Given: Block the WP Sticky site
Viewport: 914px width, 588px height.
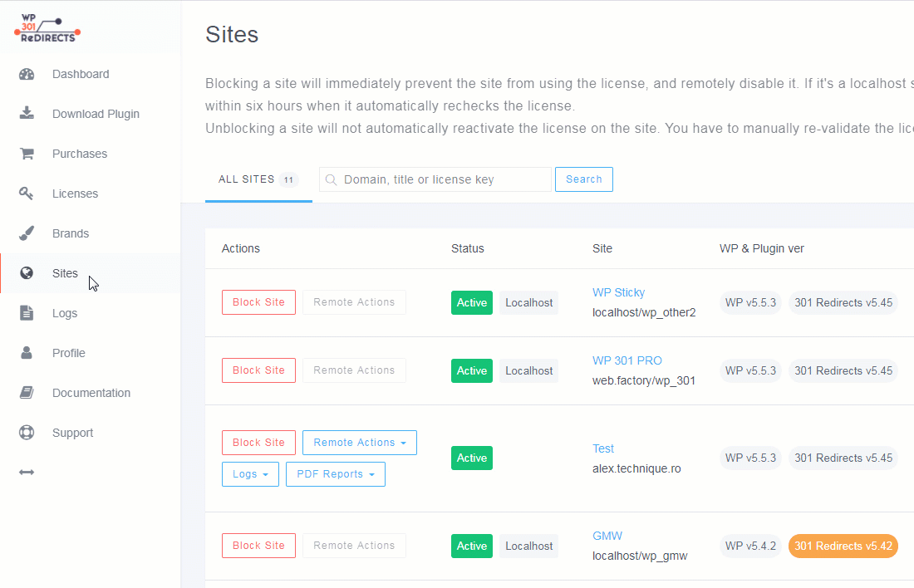Looking at the screenshot, I should (258, 302).
